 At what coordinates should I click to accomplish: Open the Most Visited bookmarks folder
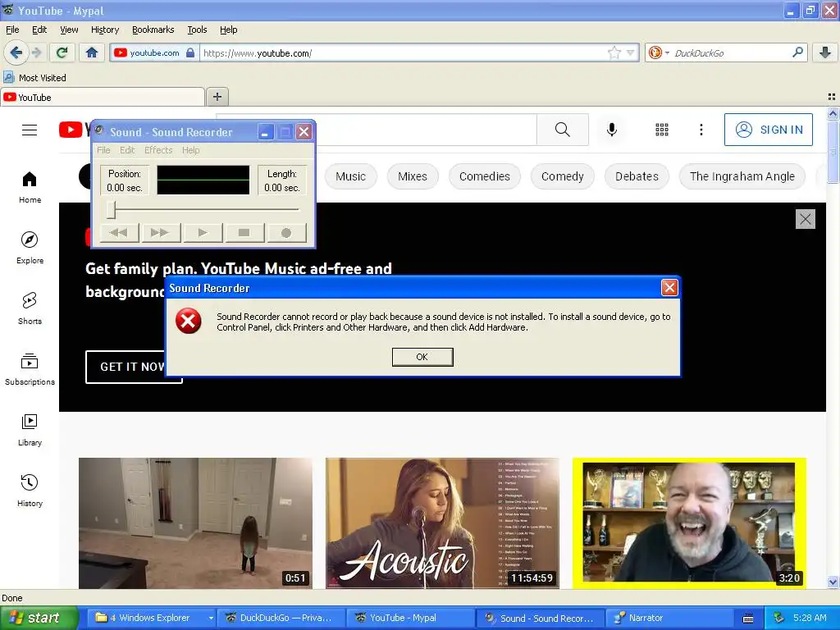[35, 78]
